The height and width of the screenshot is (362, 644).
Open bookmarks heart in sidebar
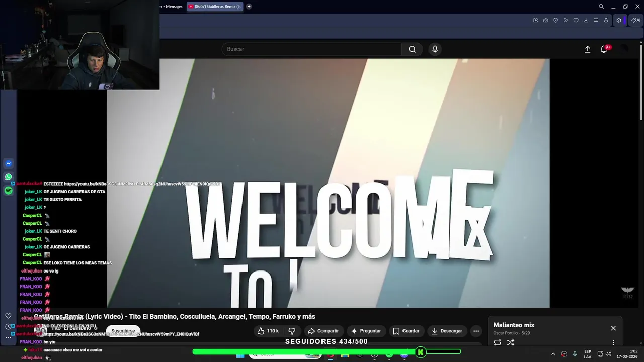coord(8,316)
